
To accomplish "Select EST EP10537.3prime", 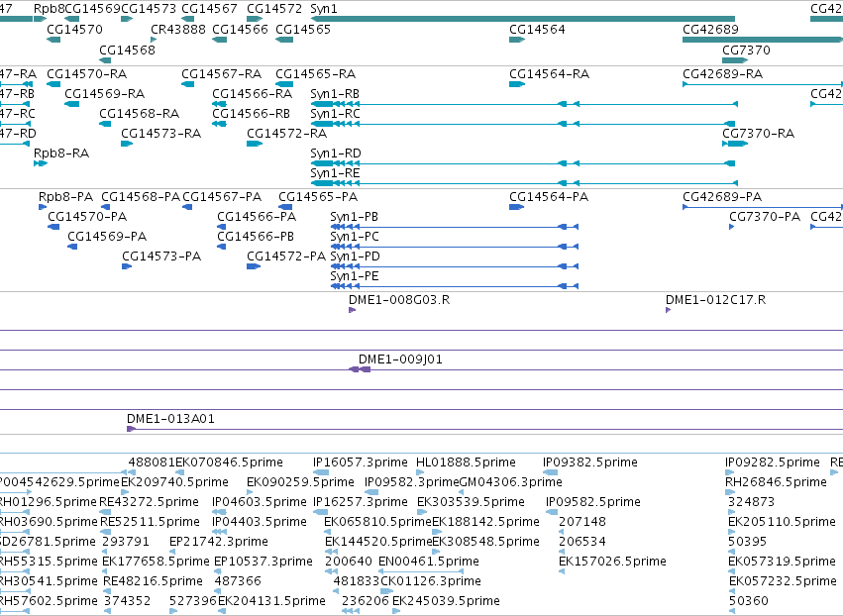I will pyautogui.click(x=218, y=571).
